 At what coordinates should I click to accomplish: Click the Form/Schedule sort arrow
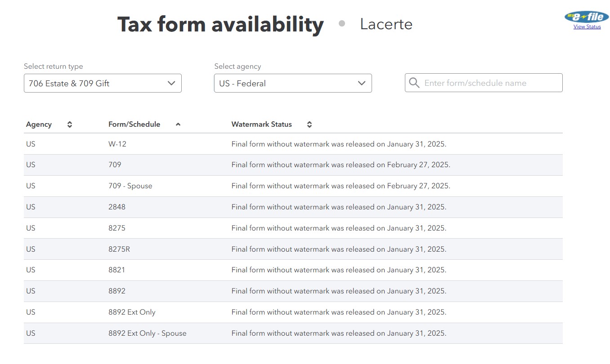coord(178,124)
